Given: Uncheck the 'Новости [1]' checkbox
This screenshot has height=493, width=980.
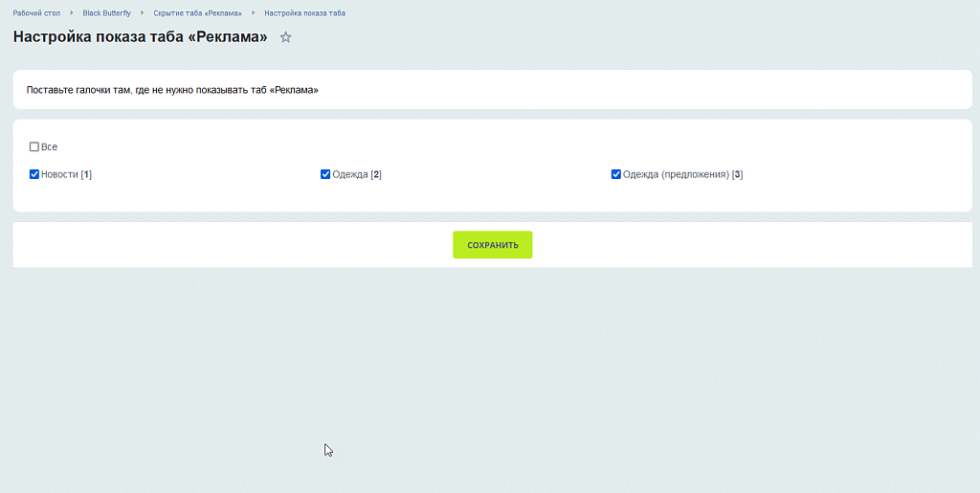Looking at the screenshot, I should [x=34, y=174].
